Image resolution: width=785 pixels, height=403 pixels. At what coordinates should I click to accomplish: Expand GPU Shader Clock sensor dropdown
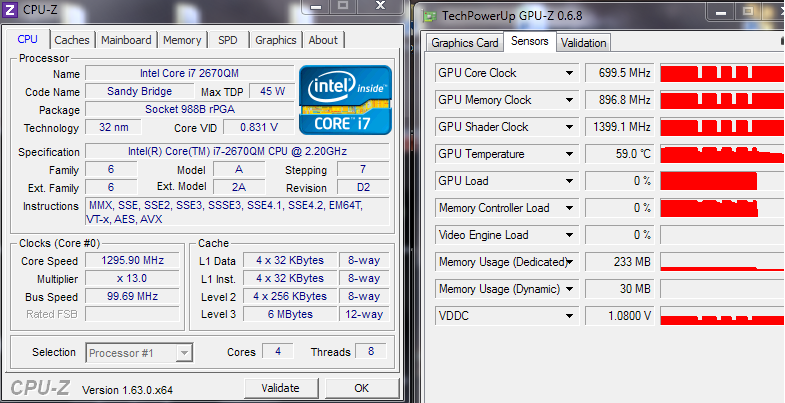[569, 127]
